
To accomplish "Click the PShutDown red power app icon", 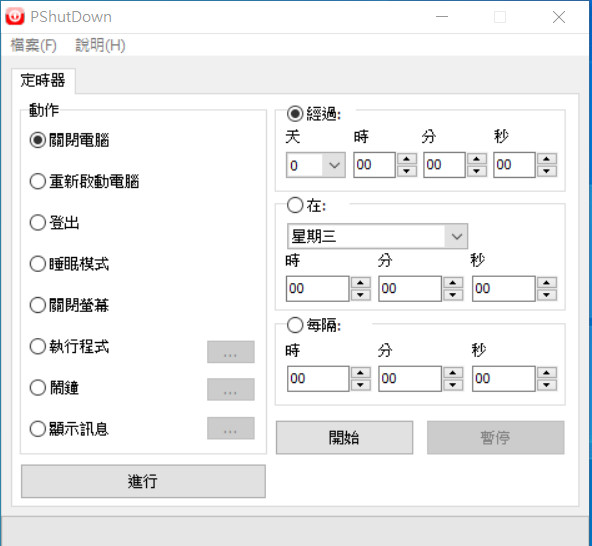I will [x=15, y=16].
